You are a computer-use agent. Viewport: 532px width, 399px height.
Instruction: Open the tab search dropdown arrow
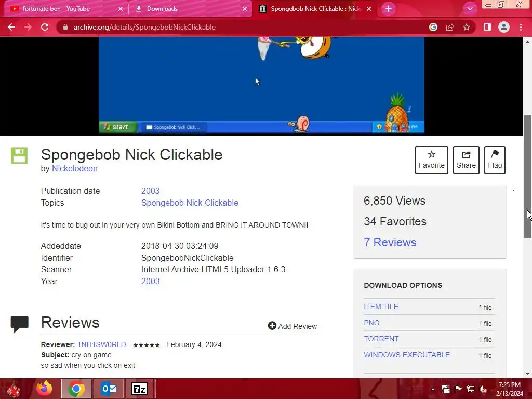470,9
